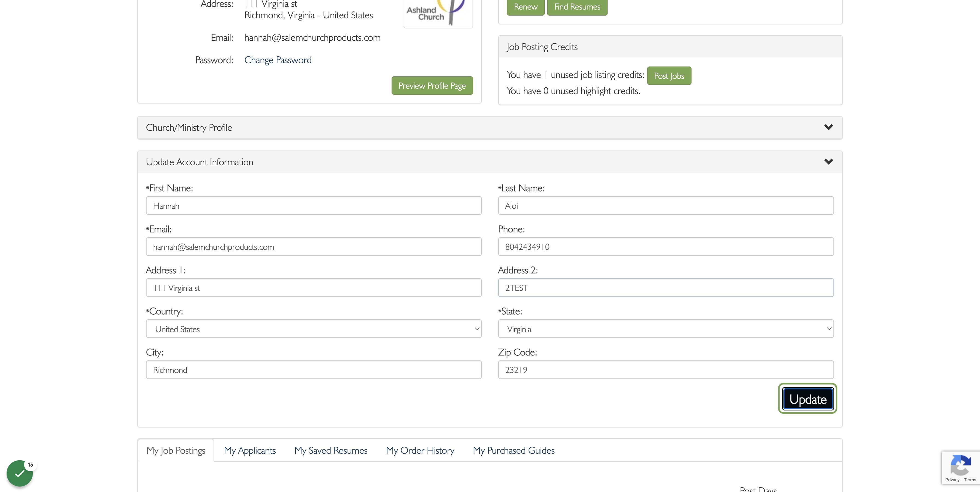The width and height of the screenshot is (980, 492).
Task: Follow the Change Password link
Action: click(x=278, y=60)
